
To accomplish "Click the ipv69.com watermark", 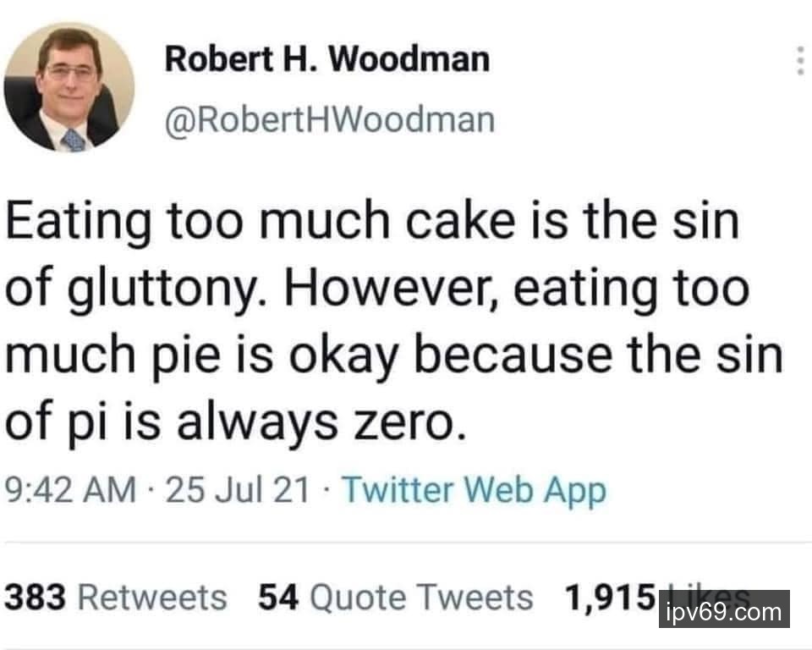I will (x=723, y=610).
